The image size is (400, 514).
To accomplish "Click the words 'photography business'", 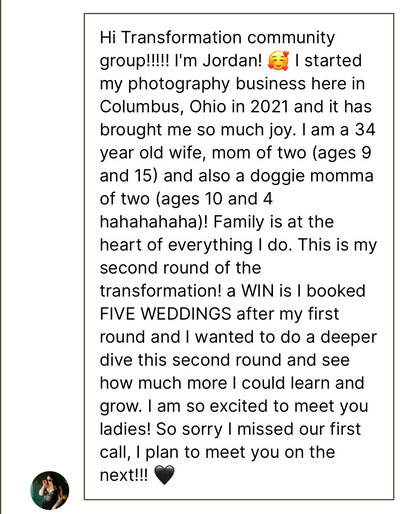I will click(217, 84).
